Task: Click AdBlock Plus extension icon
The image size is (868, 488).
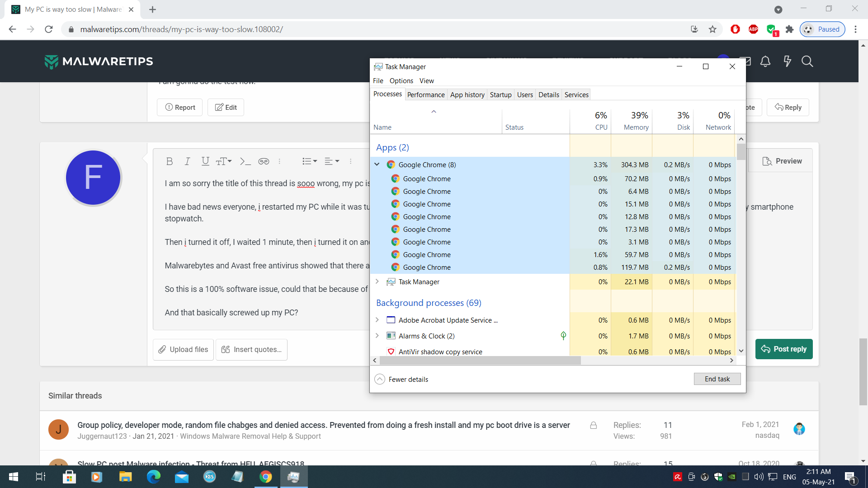Action: point(753,29)
